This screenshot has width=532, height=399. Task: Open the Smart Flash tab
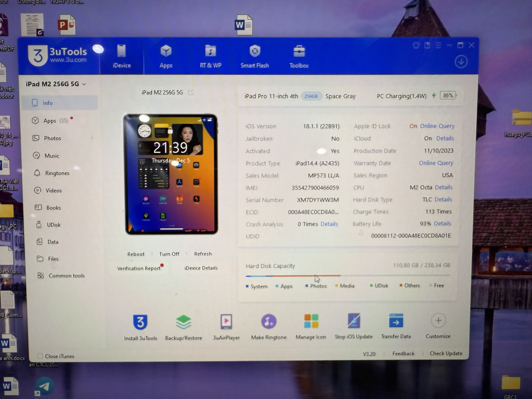click(255, 57)
